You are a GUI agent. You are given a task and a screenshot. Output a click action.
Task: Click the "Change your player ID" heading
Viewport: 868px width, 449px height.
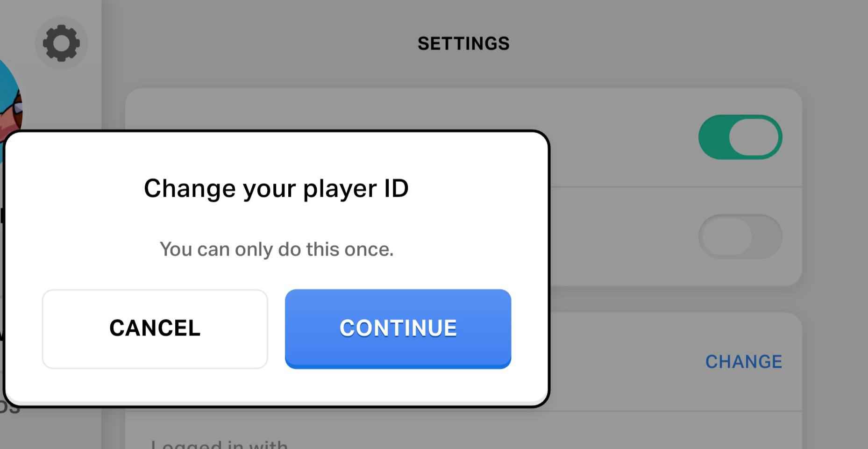[276, 188]
